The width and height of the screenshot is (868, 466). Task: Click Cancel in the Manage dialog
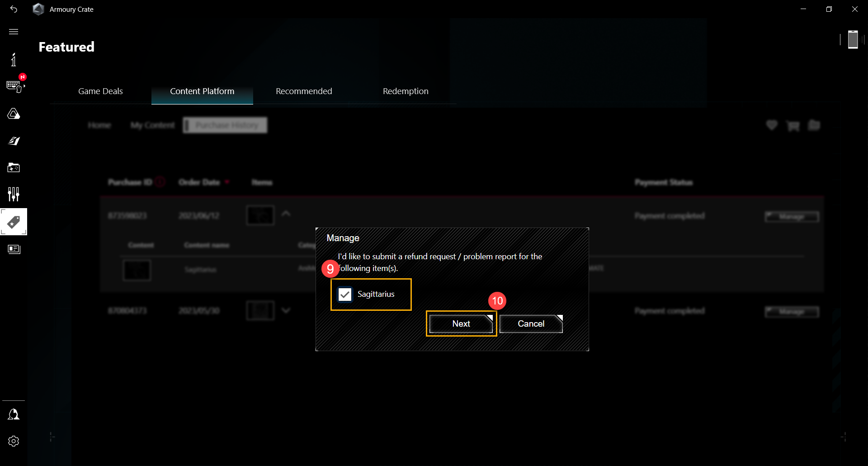click(x=531, y=323)
